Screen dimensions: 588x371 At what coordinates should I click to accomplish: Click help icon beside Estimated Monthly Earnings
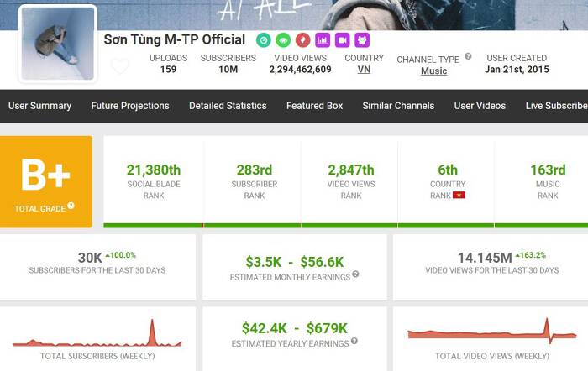356,274
